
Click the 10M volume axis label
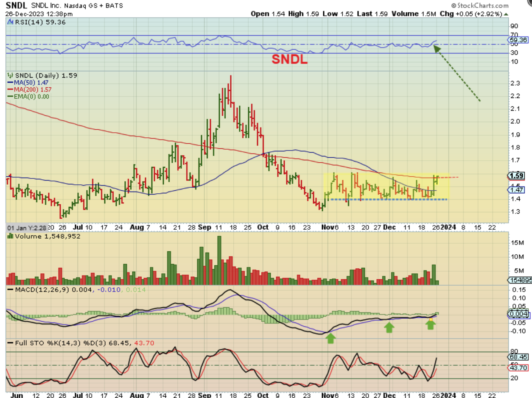pos(517,256)
